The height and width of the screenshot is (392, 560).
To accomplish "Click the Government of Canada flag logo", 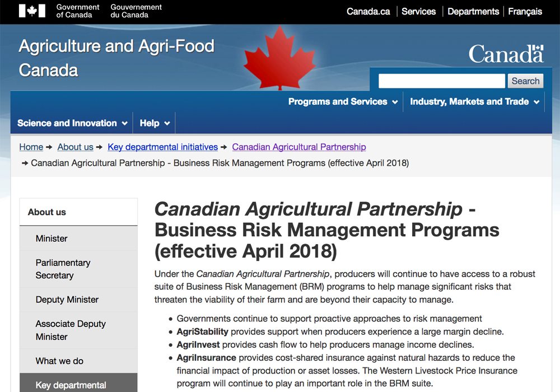I will [x=32, y=11].
